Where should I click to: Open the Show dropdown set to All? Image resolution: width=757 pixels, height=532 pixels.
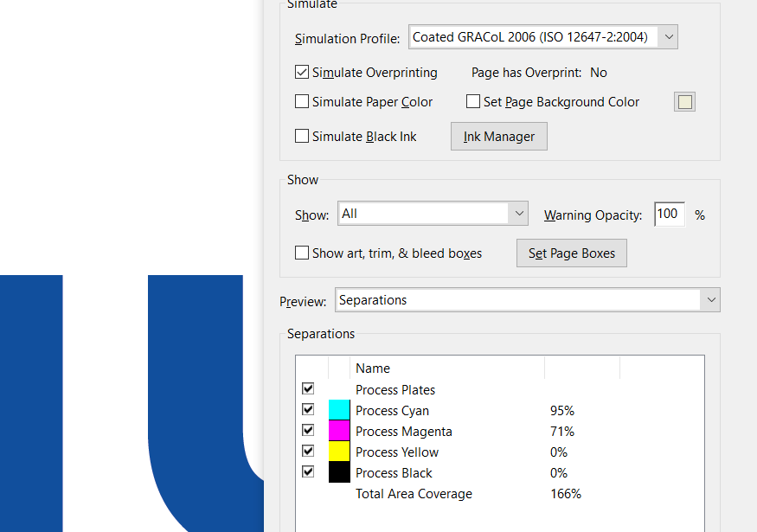click(x=433, y=214)
